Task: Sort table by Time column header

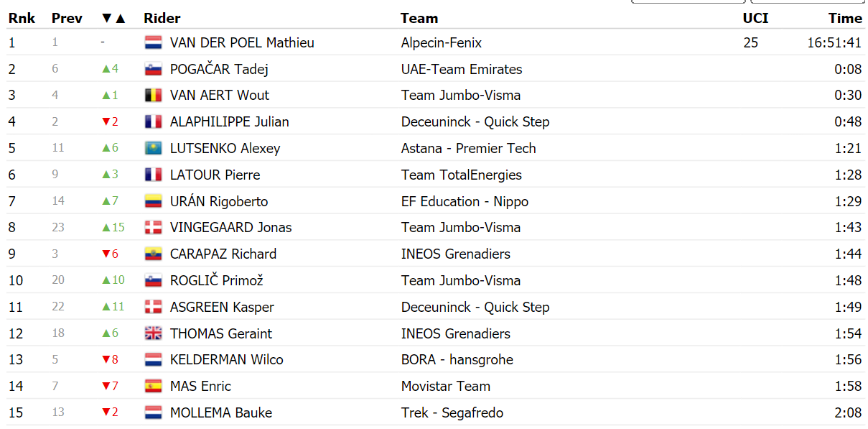Action: pyautogui.click(x=845, y=18)
